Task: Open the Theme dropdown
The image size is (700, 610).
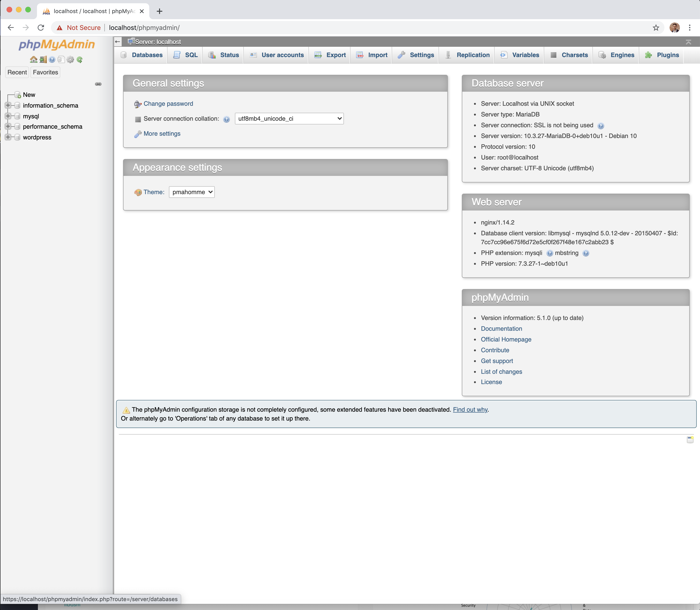Action: click(x=192, y=192)
